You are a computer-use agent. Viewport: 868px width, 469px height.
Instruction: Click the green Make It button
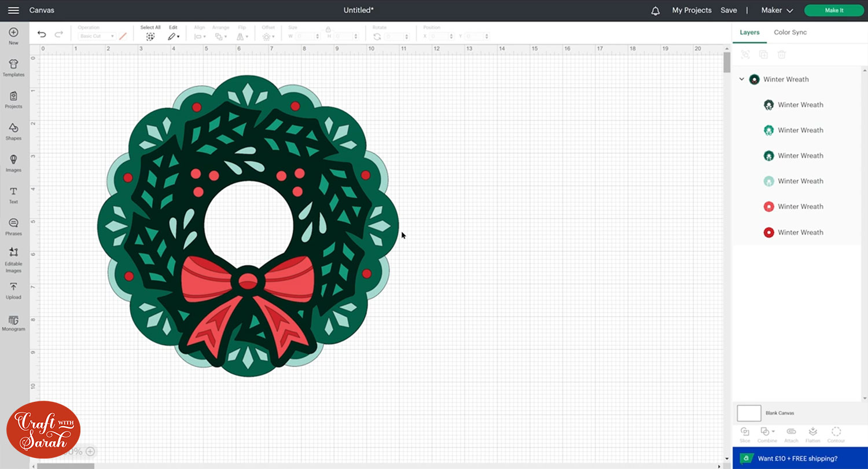[833, 10]
